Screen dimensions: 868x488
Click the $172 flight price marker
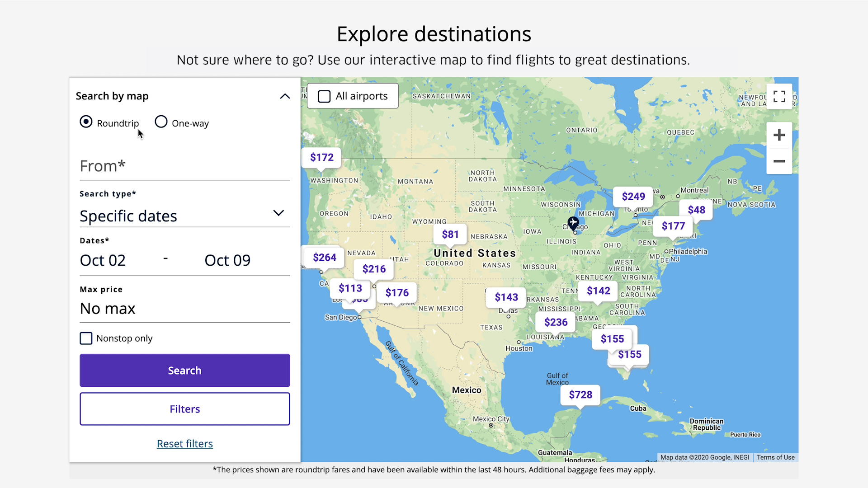322,157
